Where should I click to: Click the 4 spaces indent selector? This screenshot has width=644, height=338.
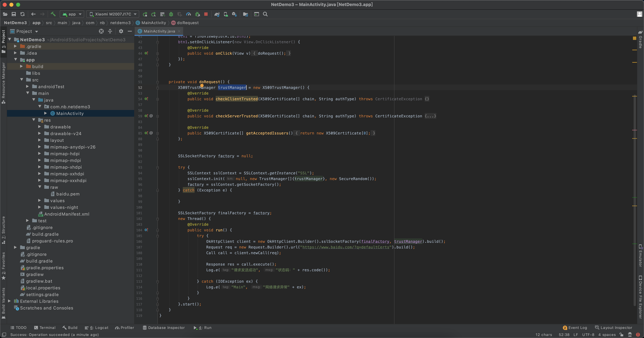[x=607, y=334]
